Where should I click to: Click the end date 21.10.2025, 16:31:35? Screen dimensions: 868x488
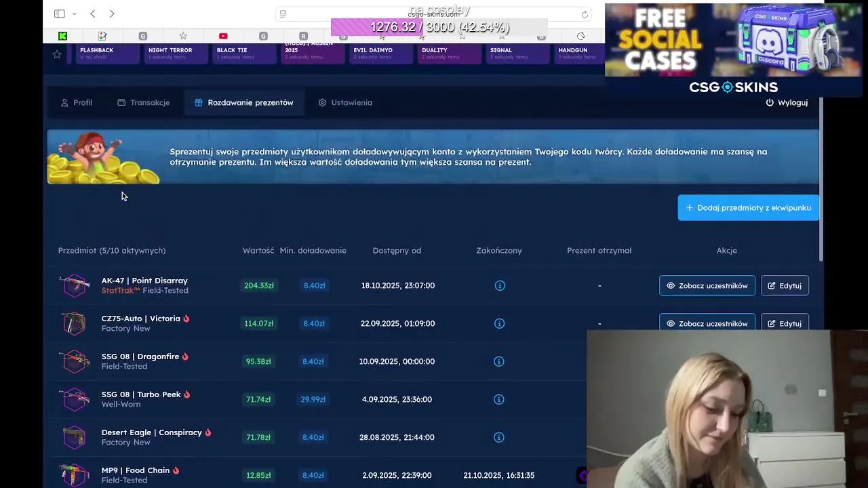point(499,475)
